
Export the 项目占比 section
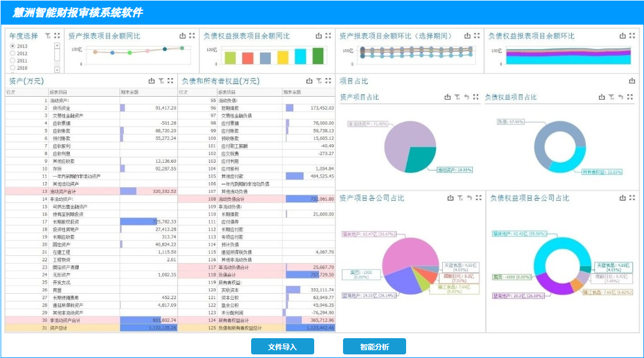pos(631,81)
